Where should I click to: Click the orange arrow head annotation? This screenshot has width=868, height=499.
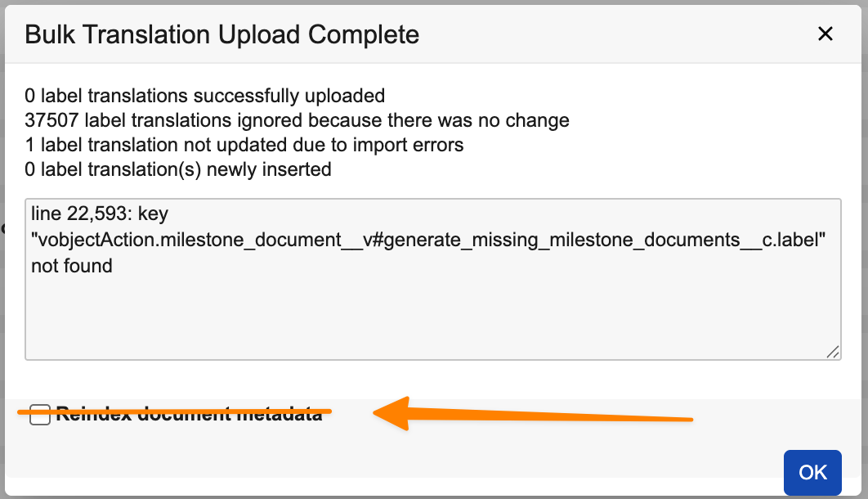[x=392, y=413]
